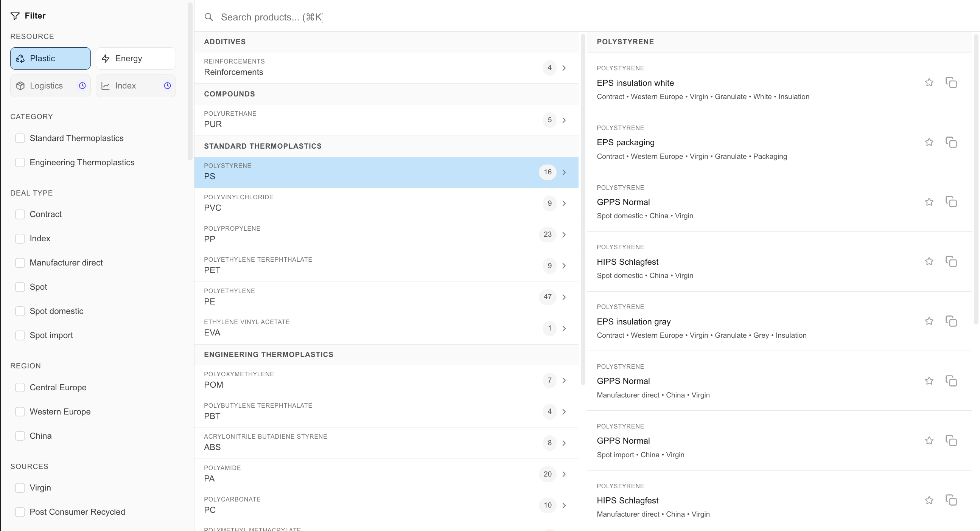Viewport: 980px width, 531px height.
Task: Expand the EVA row chevron
Action: [564, 328]
